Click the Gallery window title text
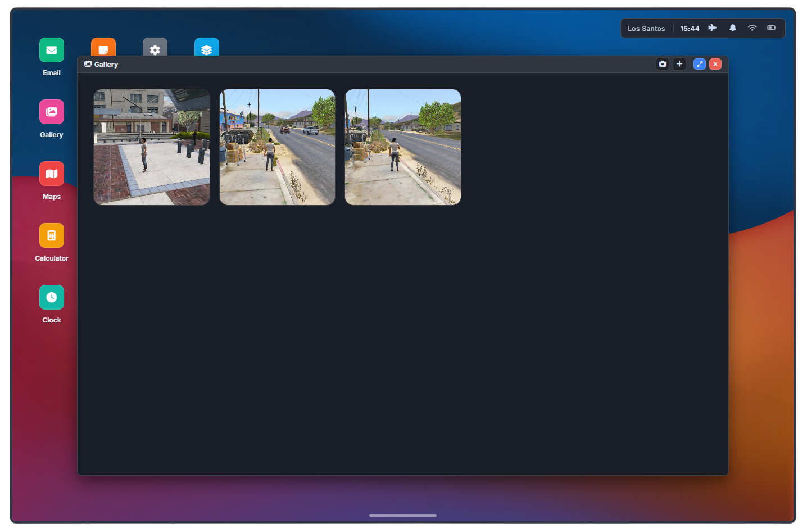 (x=106, y=65)
